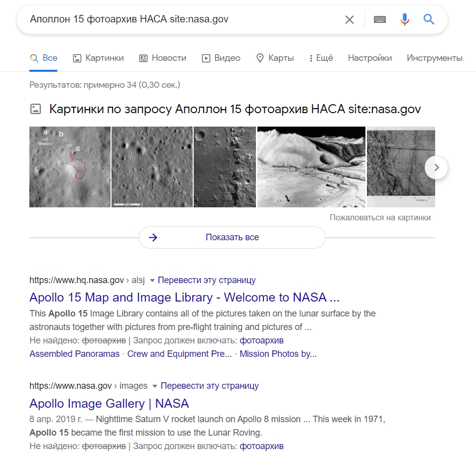Click the https://www.hq.nasa.gov › alsj URL text

[87, 280]
